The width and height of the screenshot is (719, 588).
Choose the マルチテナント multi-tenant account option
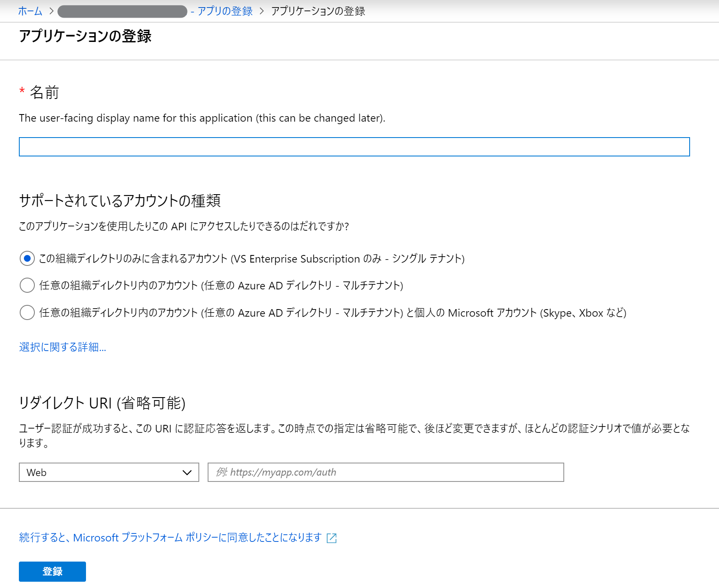point(27,286)
